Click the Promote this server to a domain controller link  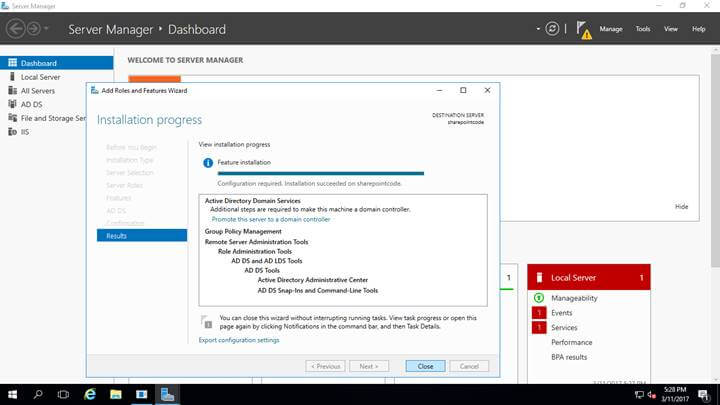271,219
